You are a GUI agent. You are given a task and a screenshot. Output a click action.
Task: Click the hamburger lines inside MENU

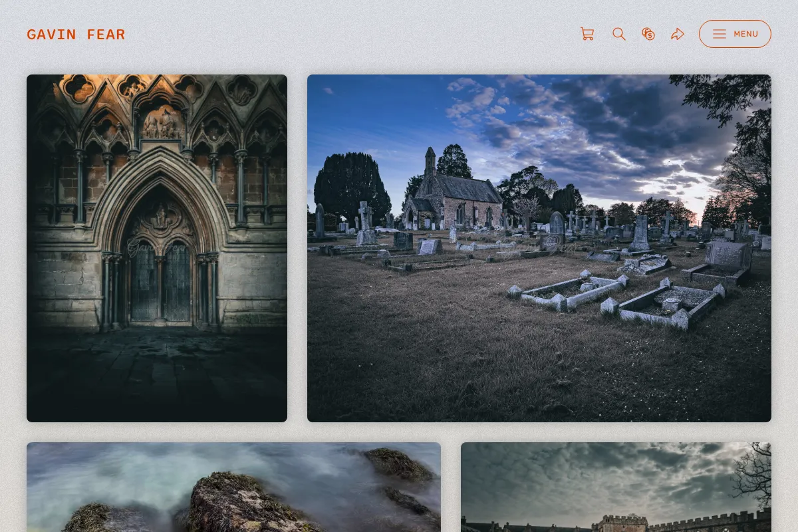click(x=720, y=34)
